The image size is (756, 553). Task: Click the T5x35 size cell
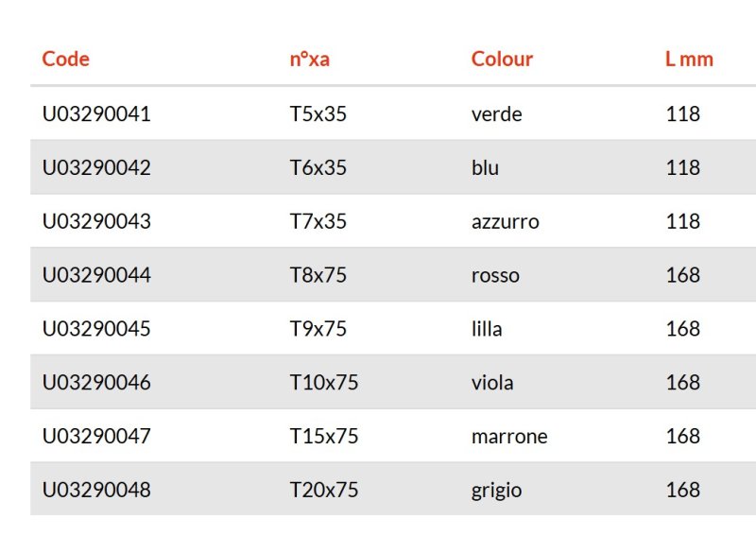tap(318, 114)
